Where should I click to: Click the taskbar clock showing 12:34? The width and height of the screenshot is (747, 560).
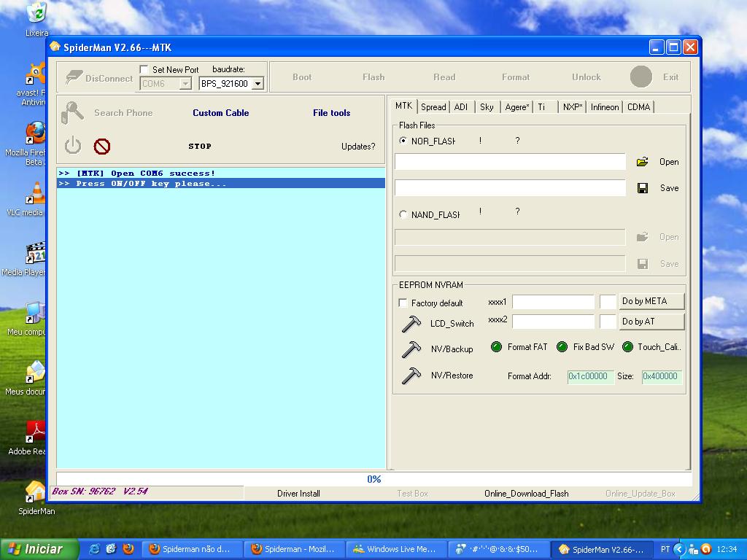pos(727,549)
